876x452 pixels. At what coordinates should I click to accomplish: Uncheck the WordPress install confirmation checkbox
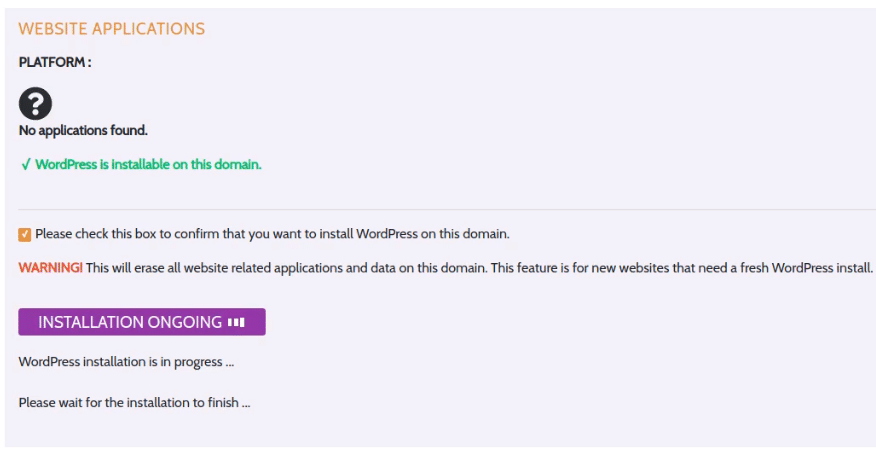pyautogui.click(x=25, y=235)
